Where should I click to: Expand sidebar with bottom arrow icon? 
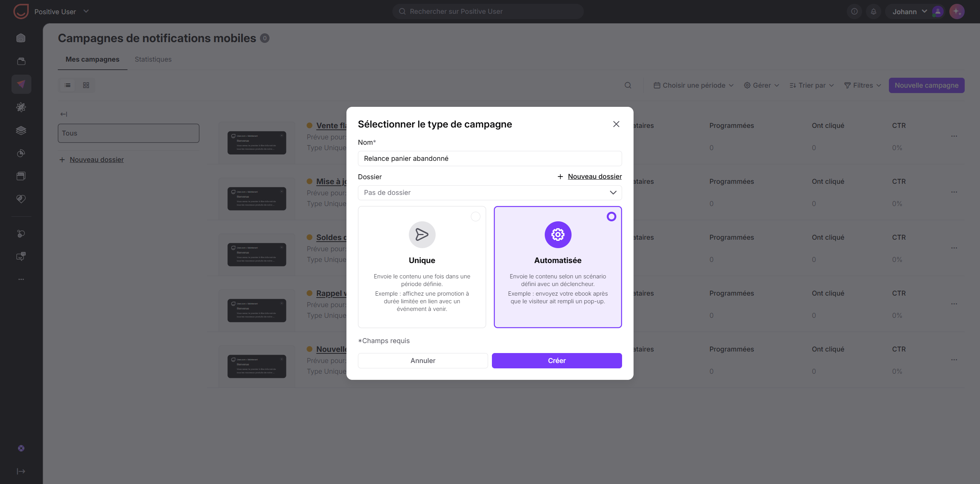(21, 471)
